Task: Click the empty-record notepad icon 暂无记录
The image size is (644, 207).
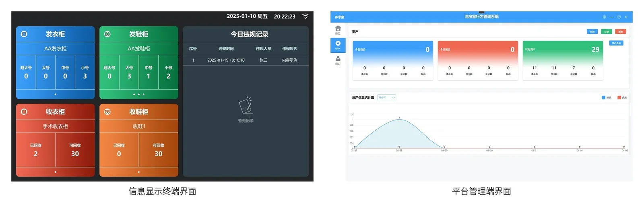Action: (x=246, y=106)
